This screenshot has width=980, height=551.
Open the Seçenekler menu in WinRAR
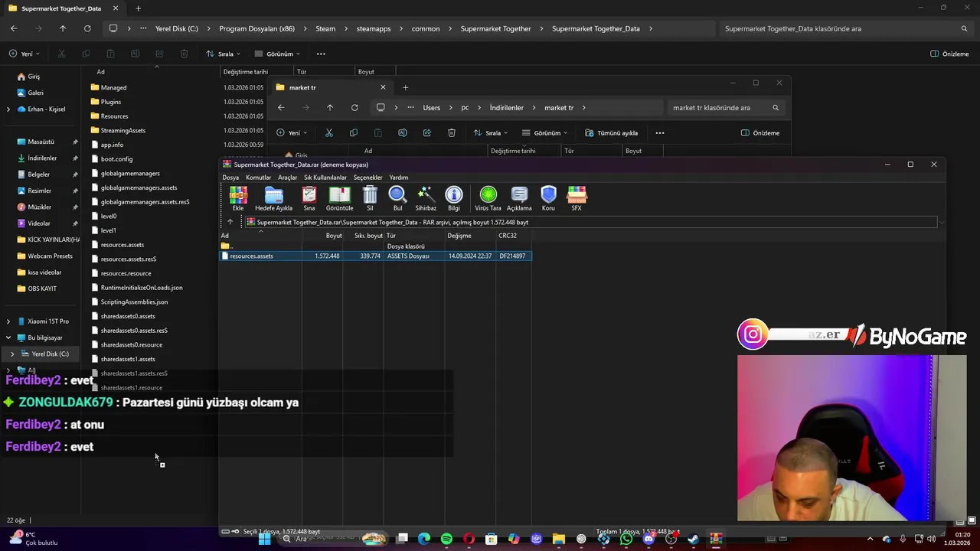coord(367,178)
